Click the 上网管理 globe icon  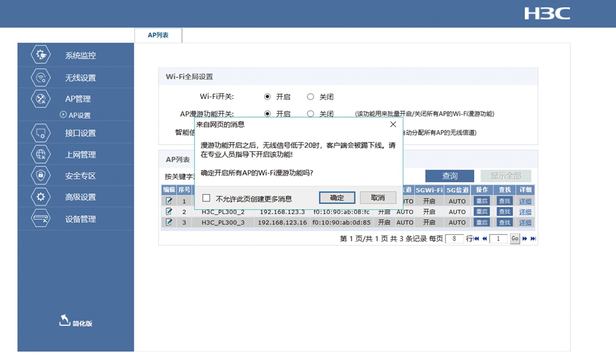[x=41, y=154]
